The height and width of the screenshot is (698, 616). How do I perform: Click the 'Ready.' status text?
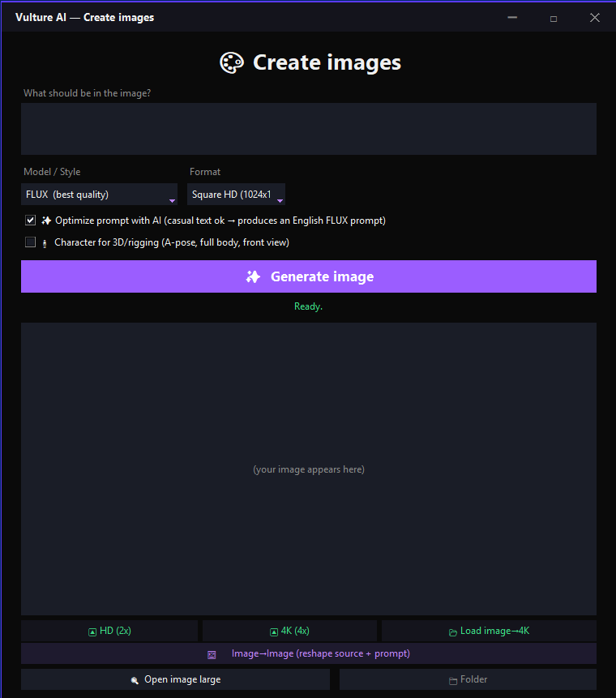[x=308, y=306]
